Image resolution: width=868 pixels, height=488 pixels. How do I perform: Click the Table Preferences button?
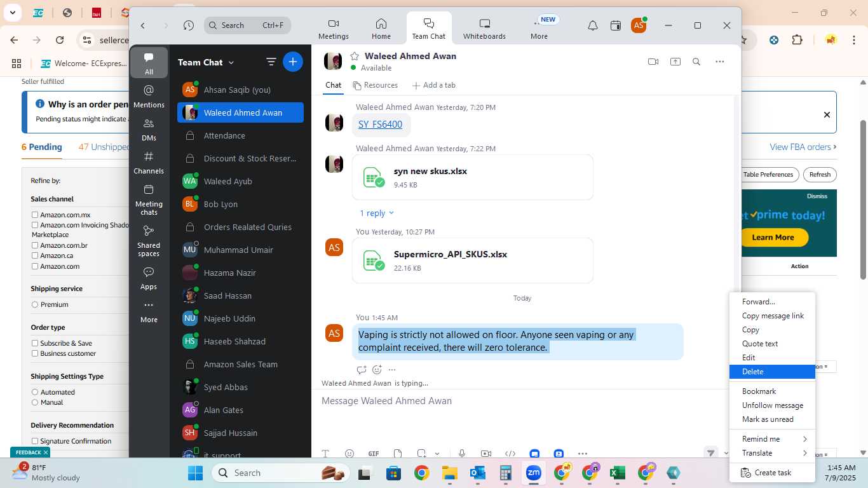(x=768, y=174)
